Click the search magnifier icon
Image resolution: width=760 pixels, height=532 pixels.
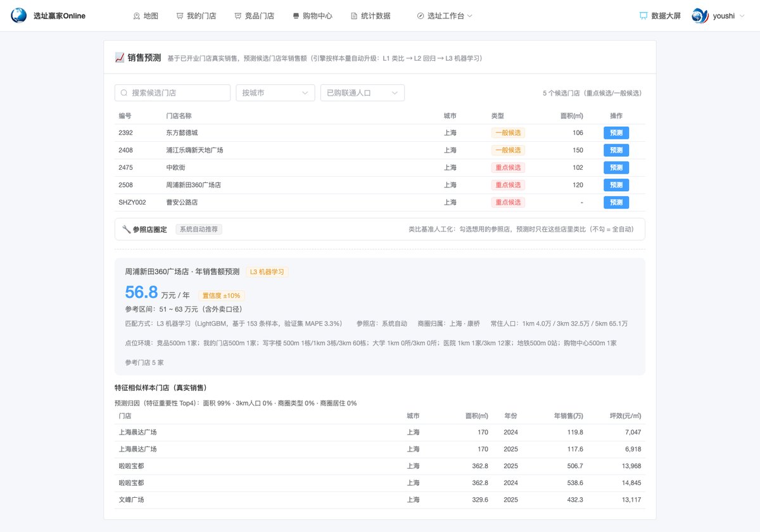coord(124,93)
